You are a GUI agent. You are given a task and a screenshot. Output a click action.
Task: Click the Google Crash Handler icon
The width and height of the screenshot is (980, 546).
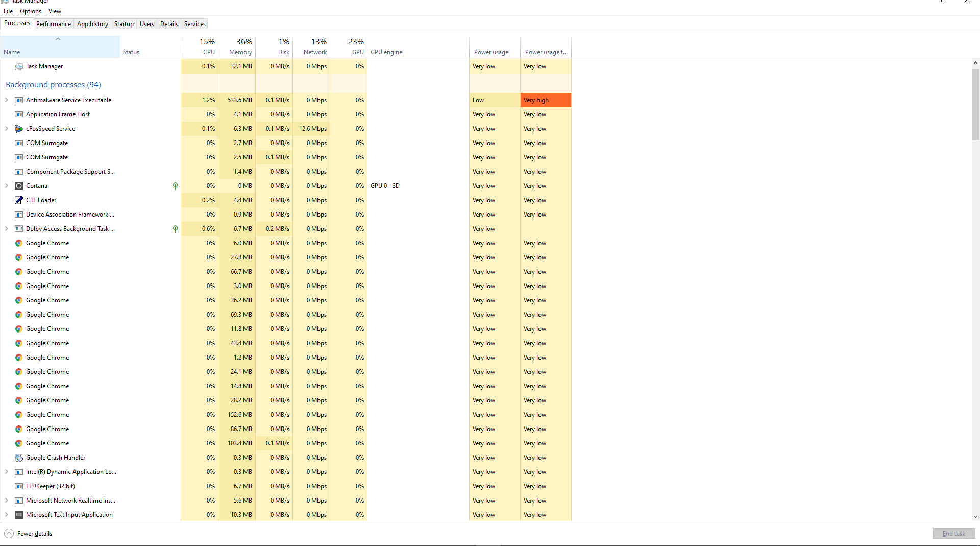coord(19,458)
